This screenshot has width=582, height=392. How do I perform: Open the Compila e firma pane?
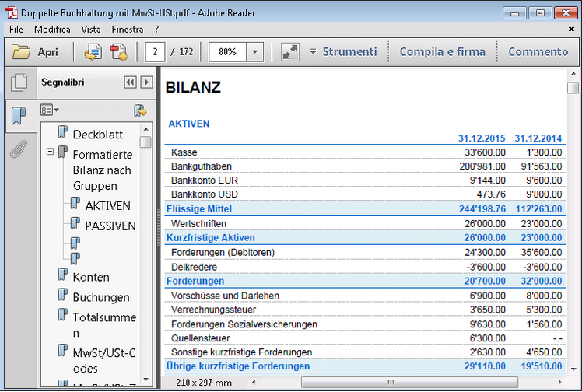[x=443, y=51]
